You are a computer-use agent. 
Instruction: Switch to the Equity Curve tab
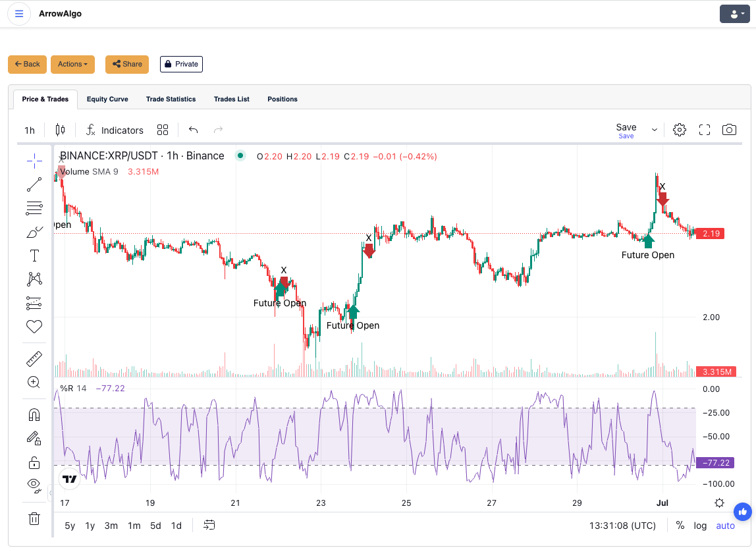(x=107, y=99)
